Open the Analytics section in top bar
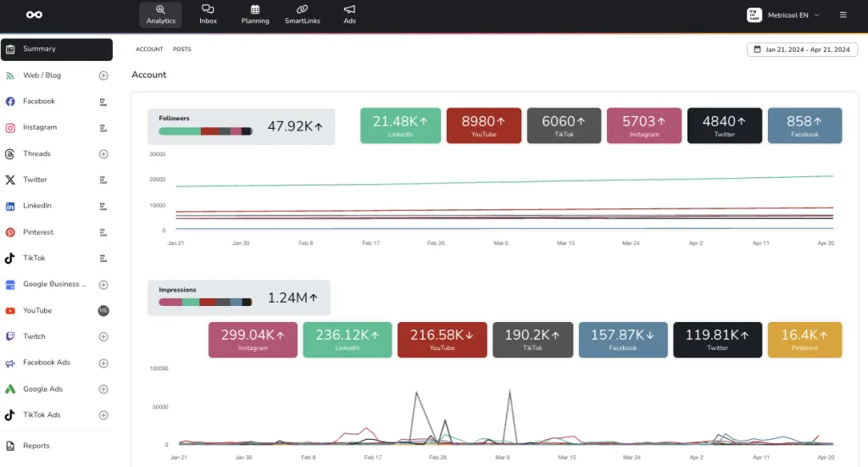This screenshot has height=467, width=868. point(160,14)
